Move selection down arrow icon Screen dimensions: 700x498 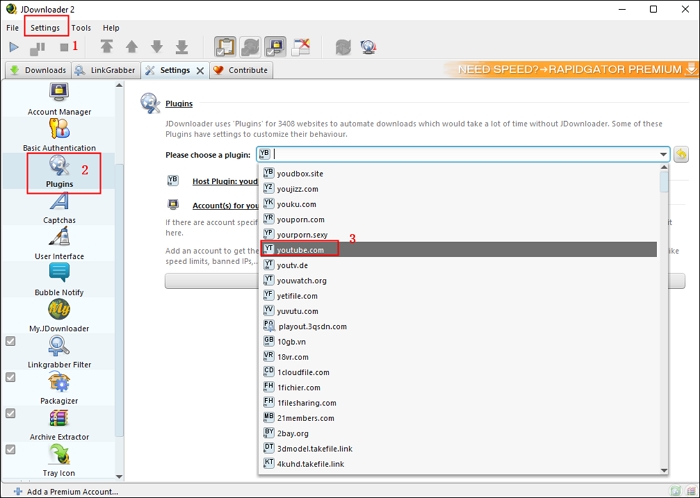click(x=157, y=46)
